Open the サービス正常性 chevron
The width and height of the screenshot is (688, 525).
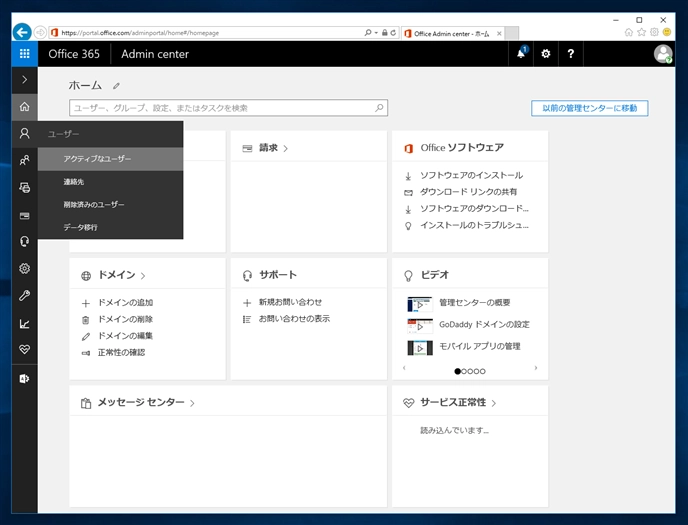(494, 403)
